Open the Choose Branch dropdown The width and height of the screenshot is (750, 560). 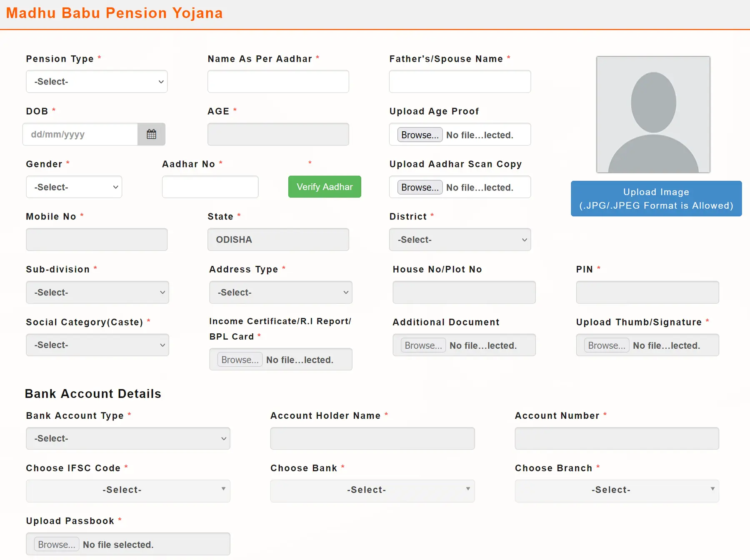[x=616, y=491]
